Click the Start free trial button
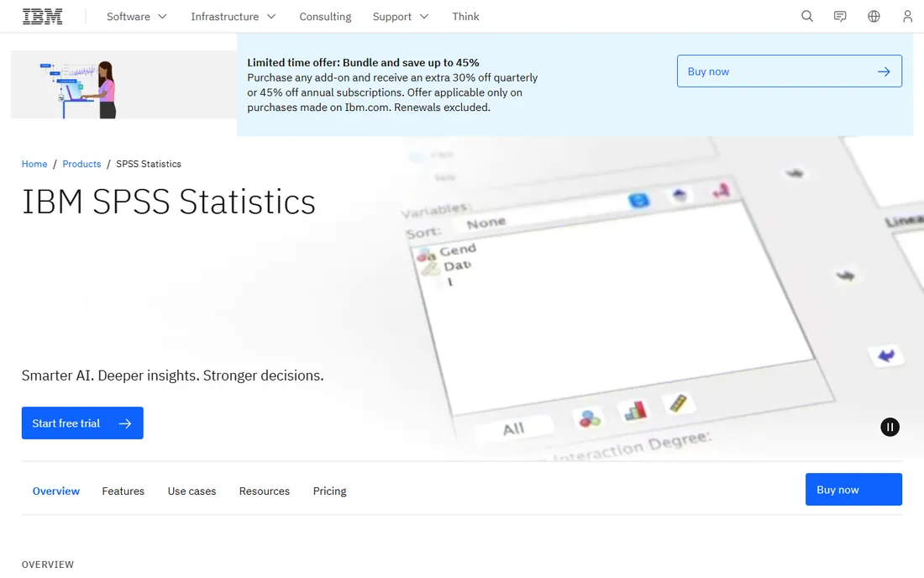This screenshot has width=924, height=578. (x=82, y=423)
